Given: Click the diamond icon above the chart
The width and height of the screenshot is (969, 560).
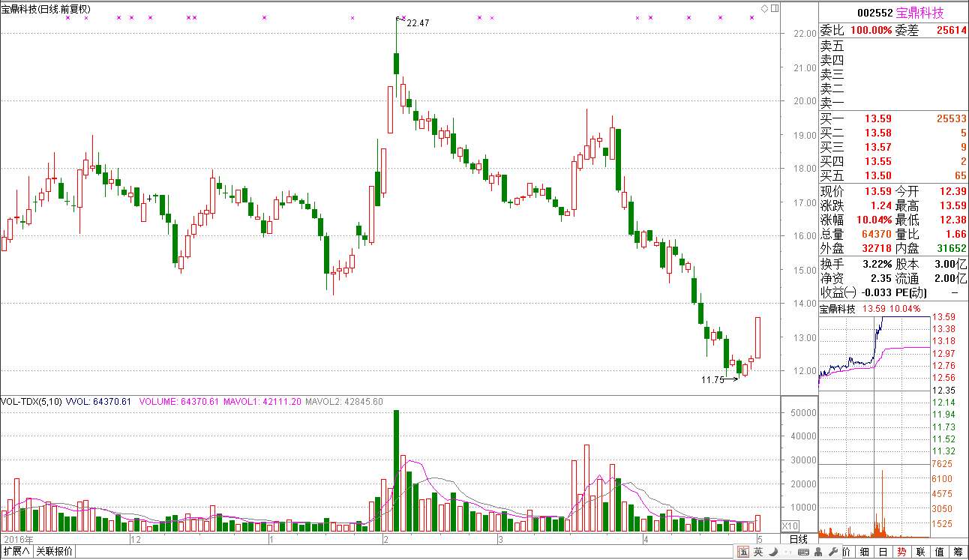Looking at the screenshot, I should point(764,8).
